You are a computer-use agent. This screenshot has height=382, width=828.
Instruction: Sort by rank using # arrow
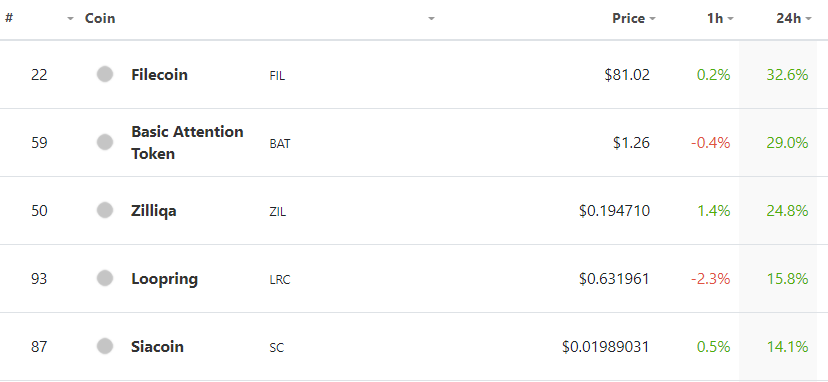[70, 19]
